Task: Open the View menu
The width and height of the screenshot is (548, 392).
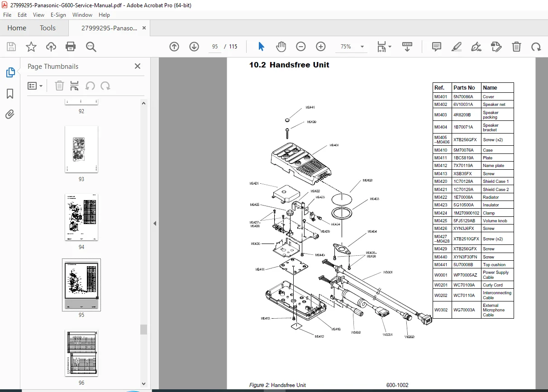Action: pyautogui.click(x=39, y=14)
